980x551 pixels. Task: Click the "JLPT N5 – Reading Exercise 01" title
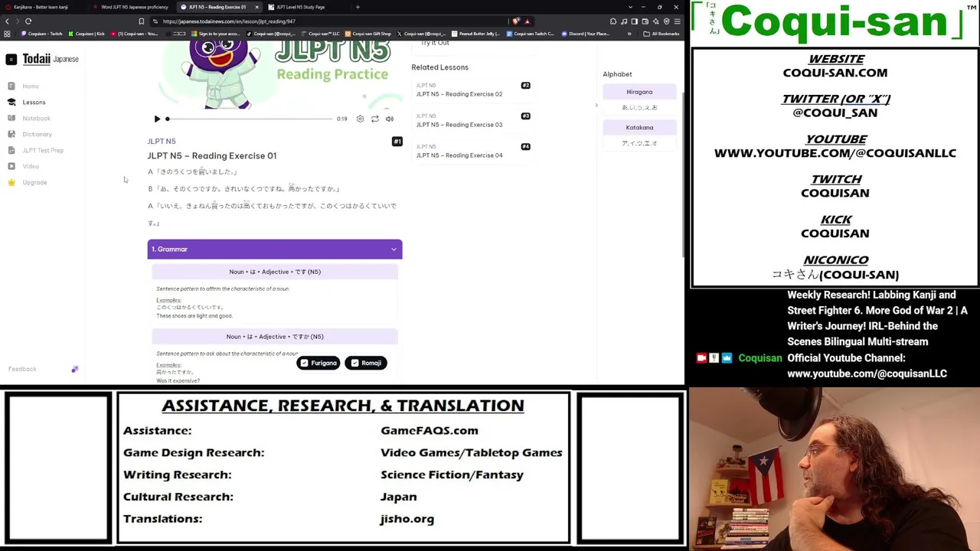click(x=212, y=156)
